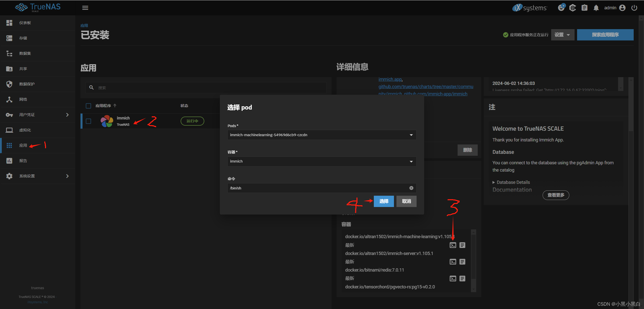Expand Database Details disclosure triangle

494,182
